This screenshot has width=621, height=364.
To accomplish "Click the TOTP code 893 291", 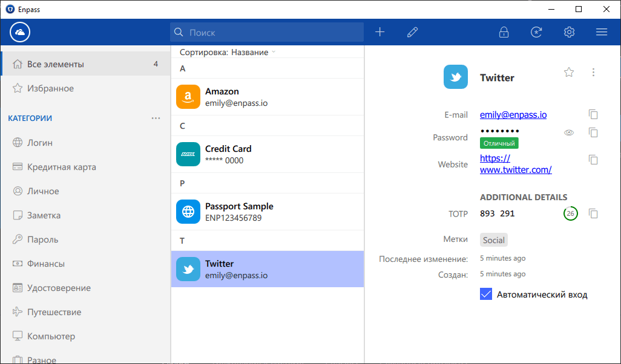I will [497, 213].
